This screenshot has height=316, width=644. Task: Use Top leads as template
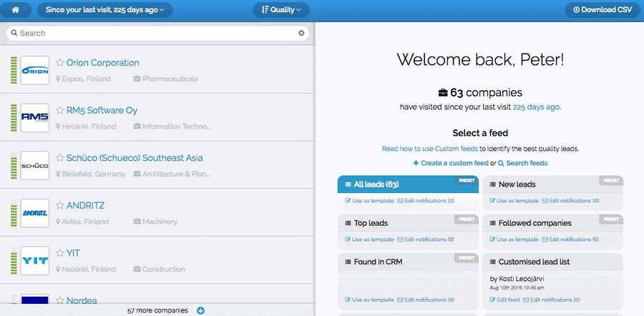coord(369,240)
